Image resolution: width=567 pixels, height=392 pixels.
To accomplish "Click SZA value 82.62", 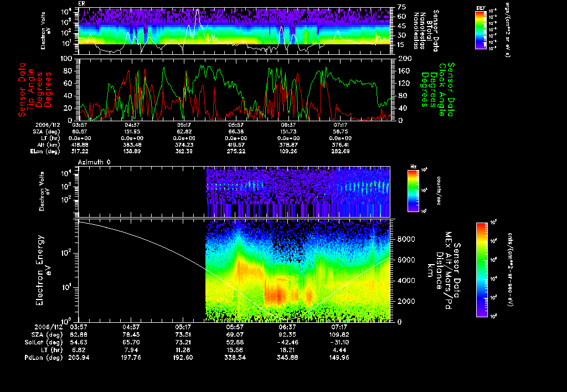I will (x=184, y=132).
